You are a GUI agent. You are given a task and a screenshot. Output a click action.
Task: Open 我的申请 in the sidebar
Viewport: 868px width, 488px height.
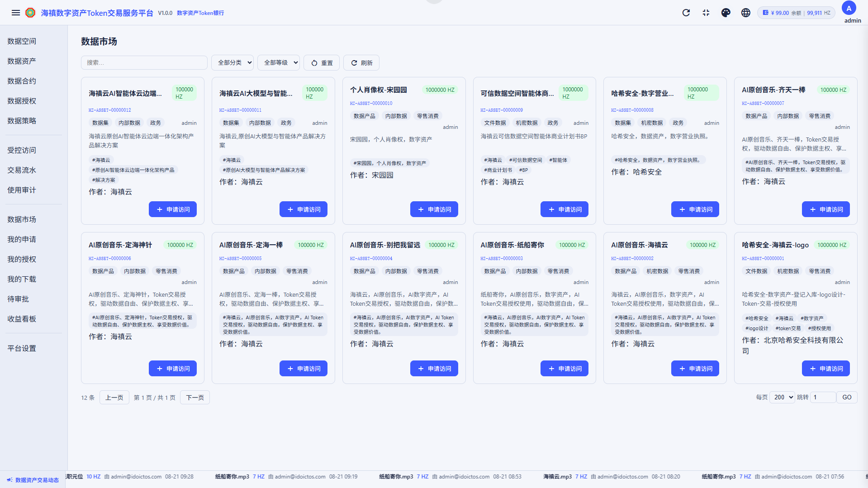coord(22,239)
